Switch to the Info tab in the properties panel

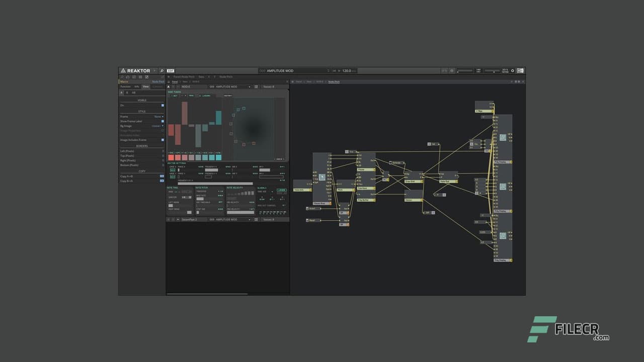[137, 86]
